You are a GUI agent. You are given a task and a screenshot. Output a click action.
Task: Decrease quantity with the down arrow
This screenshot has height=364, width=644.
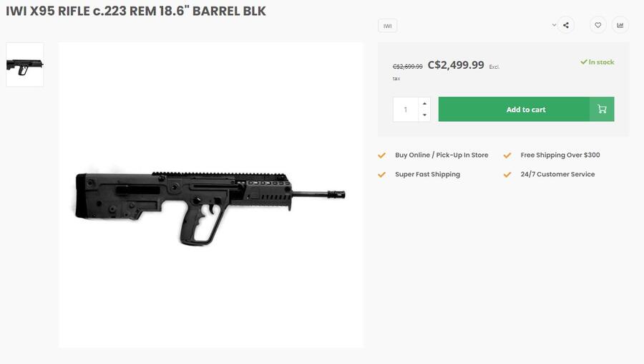pos(424,115)
